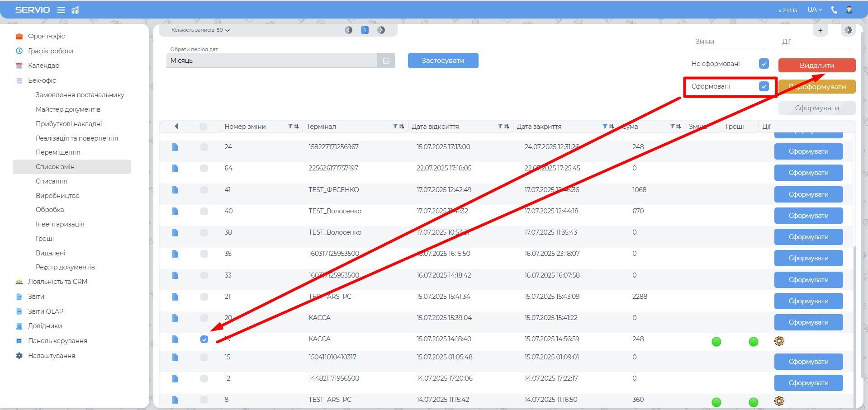Click the settings gear icon above table
Screen dimensions: 868x410
point(848,30)
